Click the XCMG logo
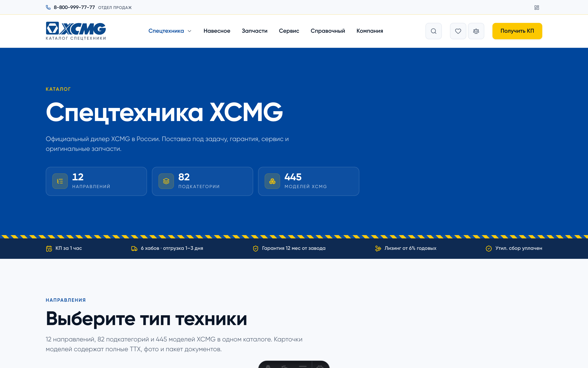Viewport: 588px width, 368px height. (76, 28)
